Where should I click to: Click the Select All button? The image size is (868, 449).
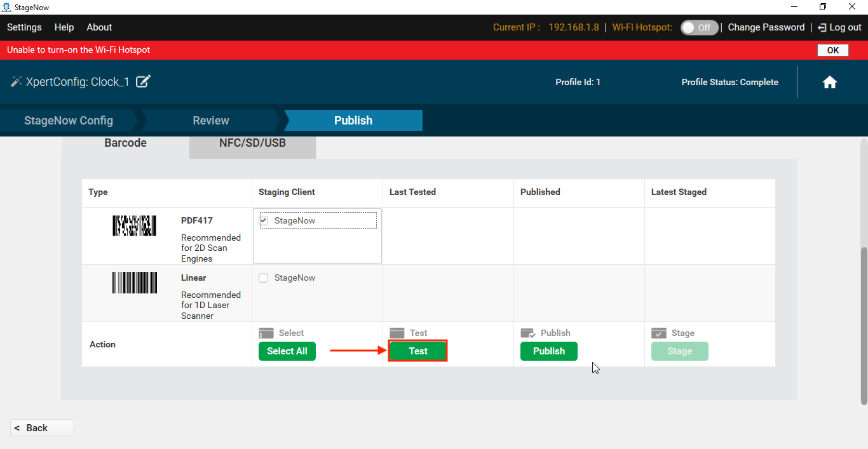287,351
